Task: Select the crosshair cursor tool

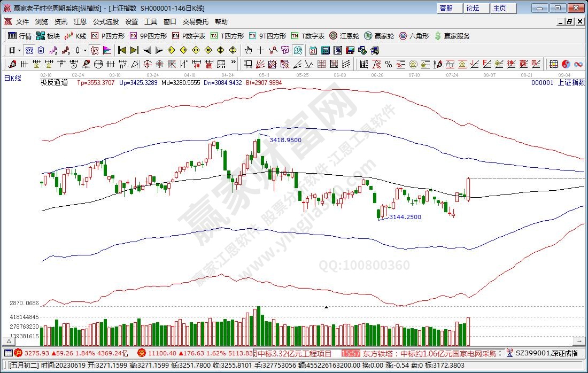Action: pyautogui.click(x=260, y=50)
